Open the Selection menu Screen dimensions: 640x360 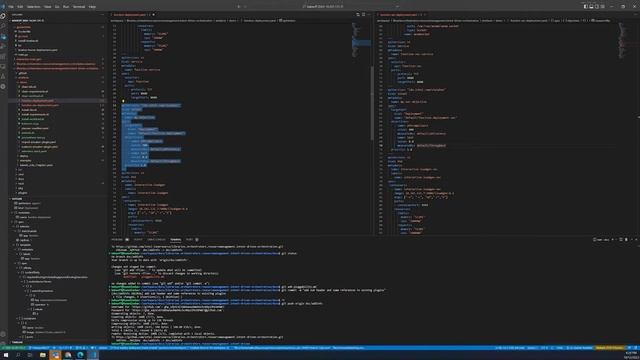(x=33, y=7)
